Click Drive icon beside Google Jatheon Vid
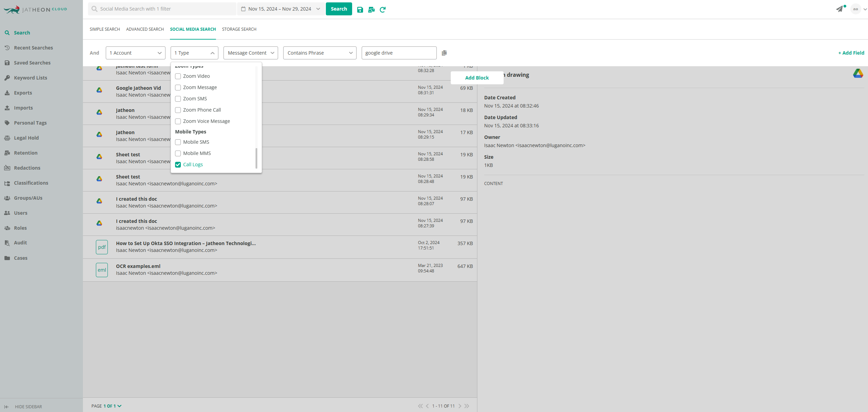The image size is (868, 412). coord(99,90)
